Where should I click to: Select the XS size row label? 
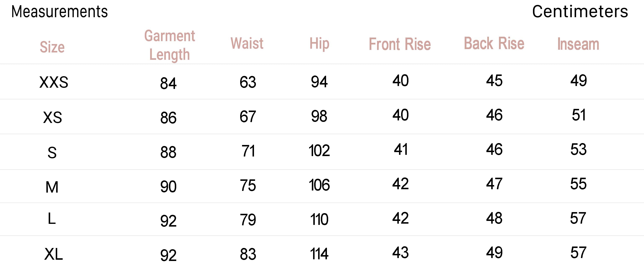(x=53, y=117)
